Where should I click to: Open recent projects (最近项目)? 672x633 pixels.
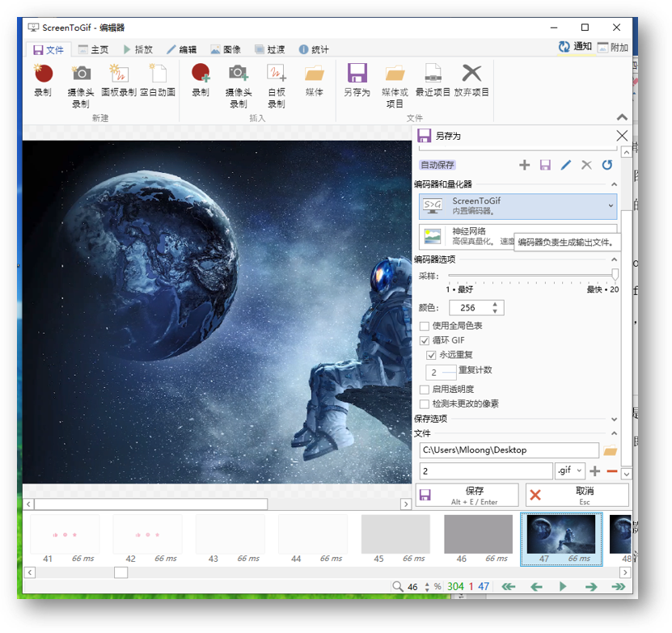click(x=433, y=80)
